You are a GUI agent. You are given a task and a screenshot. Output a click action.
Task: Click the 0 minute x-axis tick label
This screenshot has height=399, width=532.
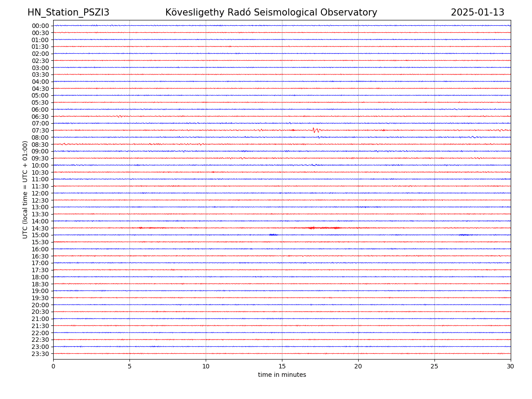tap(53, 367)
